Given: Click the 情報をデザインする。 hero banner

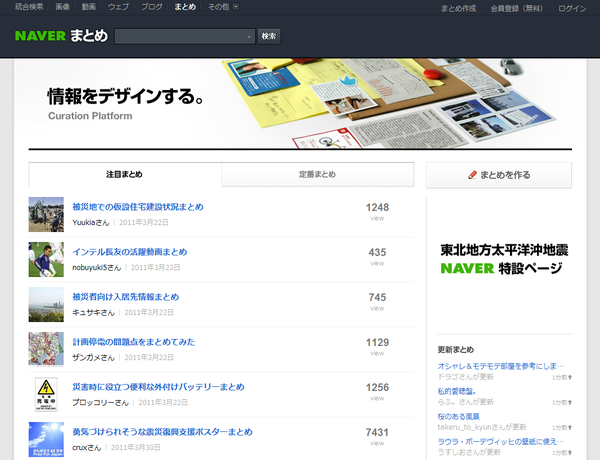Looking at the screenshot, I should click(300, 103).
